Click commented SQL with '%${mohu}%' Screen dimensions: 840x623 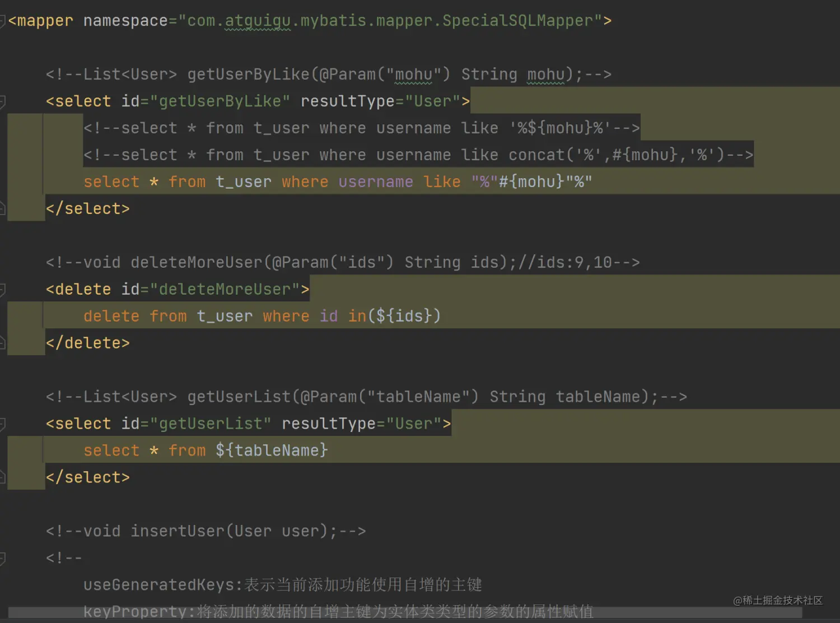pyautogui.click(x=362, y=128)
